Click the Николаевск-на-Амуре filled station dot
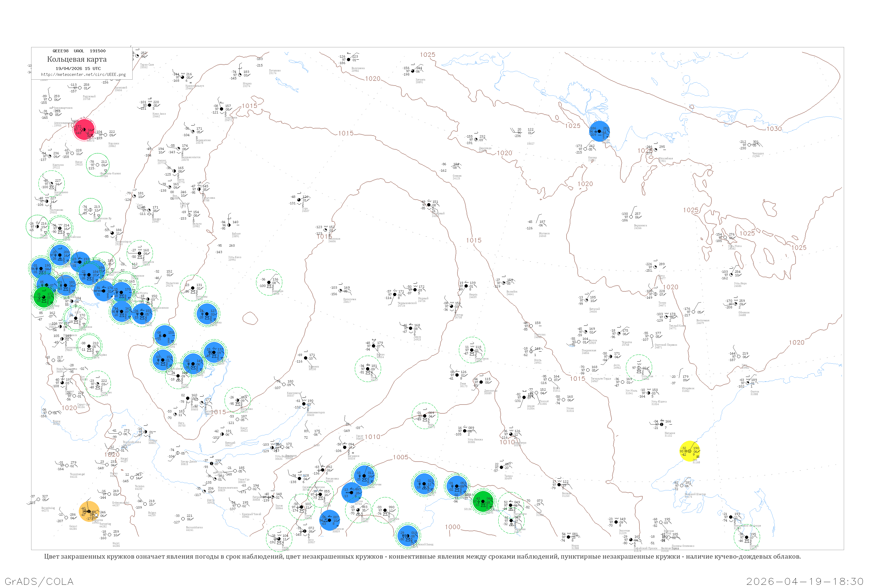 [731, 517]
